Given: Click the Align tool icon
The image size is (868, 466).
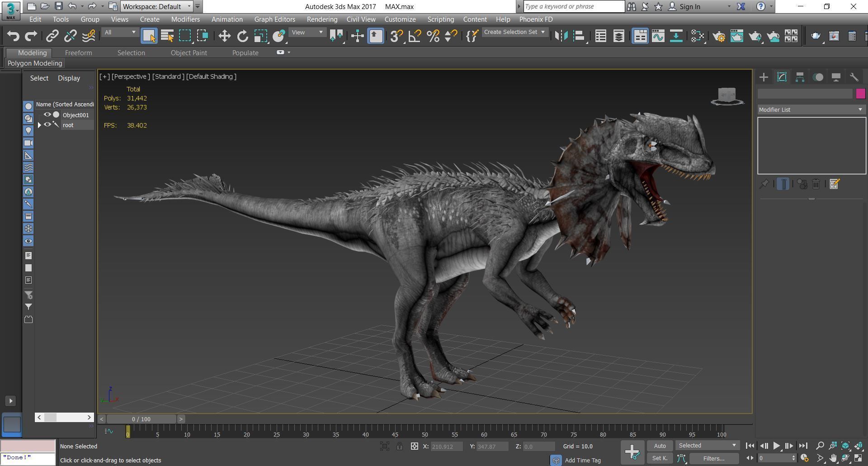Looking at the screenshot, I should point(579,36).
